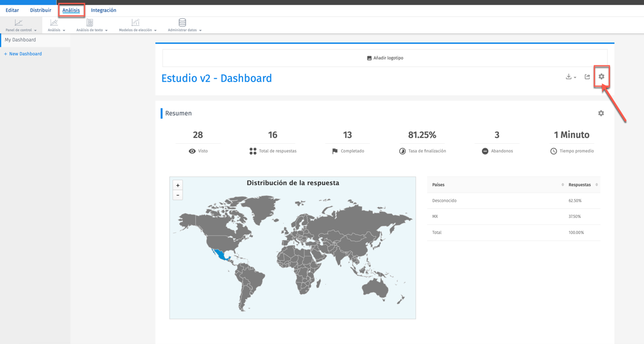Open the Integración tab

coord(104,10)
